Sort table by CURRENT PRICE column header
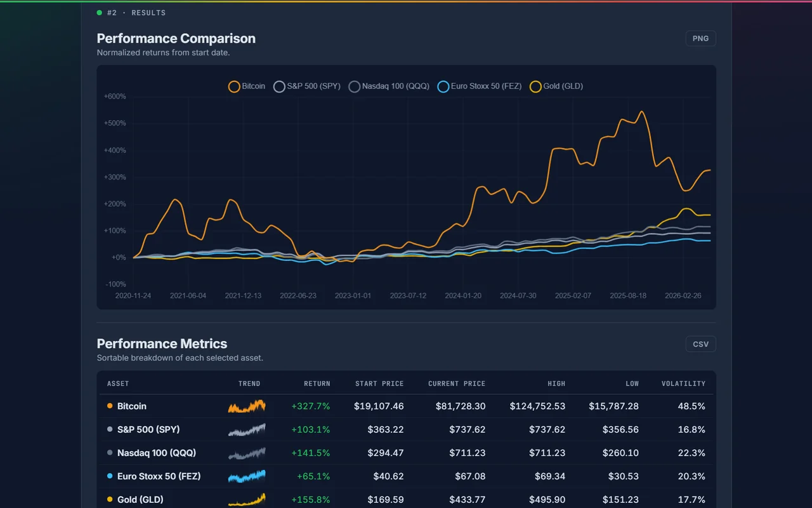The width and height of the screenshot is (812, 508). click(457, 384)
